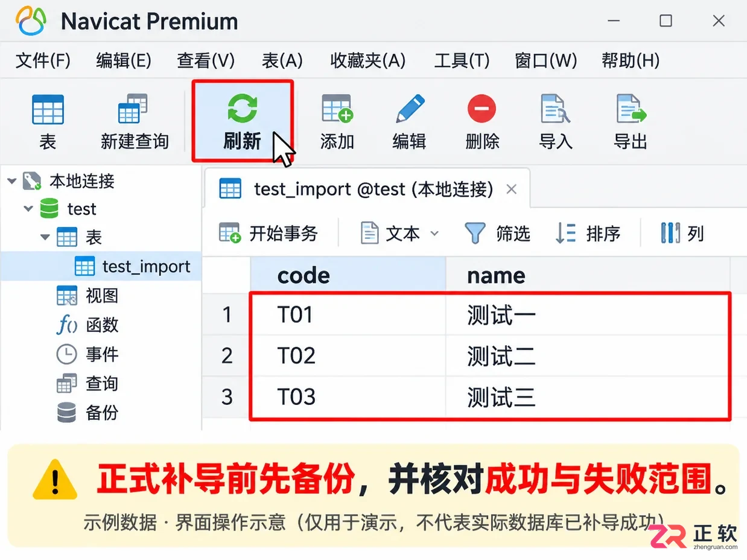The width and height of the screenshot is (747, 560).
Task: Close the test_import @test tab
Action: (511, 189)
